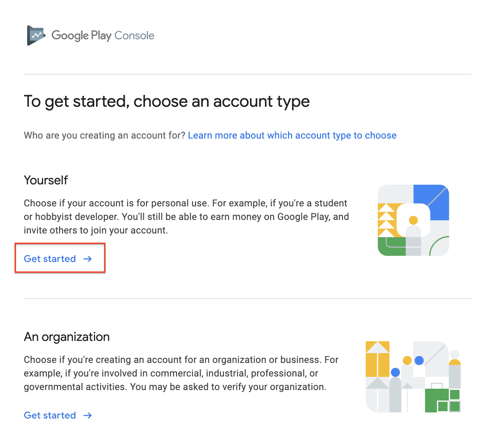Click green squares in the organization illustration
The width and height of the screenshot is (498, 448).
[442, 401]
